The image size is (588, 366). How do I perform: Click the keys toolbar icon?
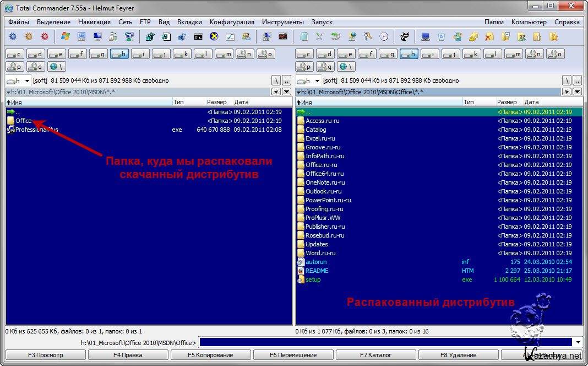[x=368, y=37]
